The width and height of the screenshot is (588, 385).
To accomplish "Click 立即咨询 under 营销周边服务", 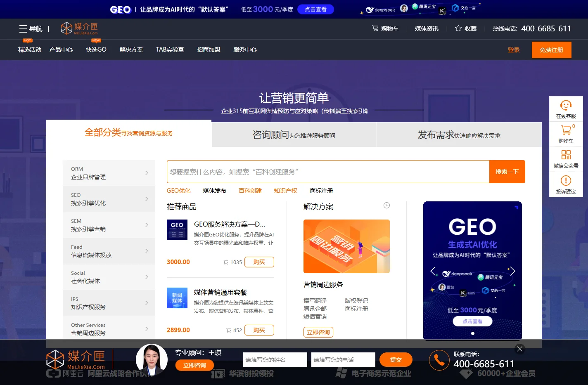I will 318,332.
